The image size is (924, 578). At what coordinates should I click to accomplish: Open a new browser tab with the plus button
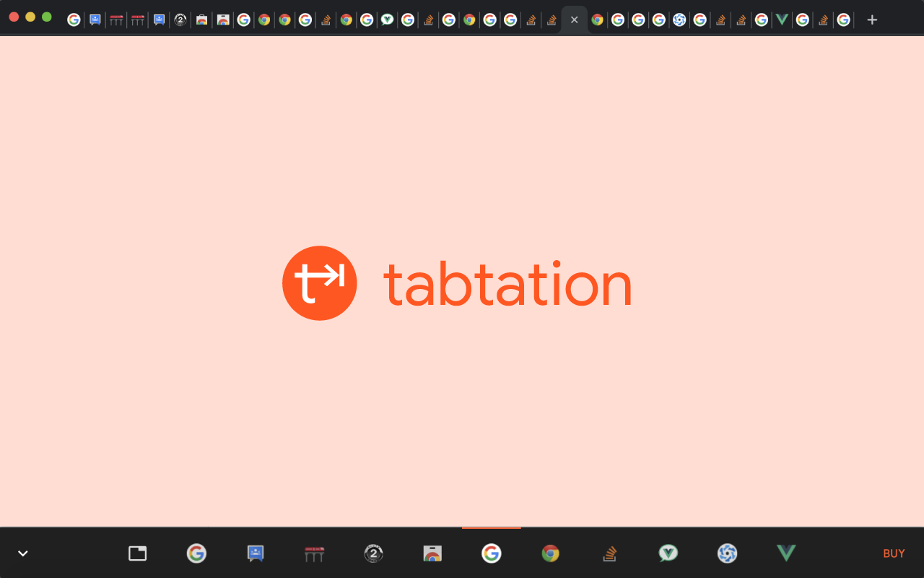[872, 20]
